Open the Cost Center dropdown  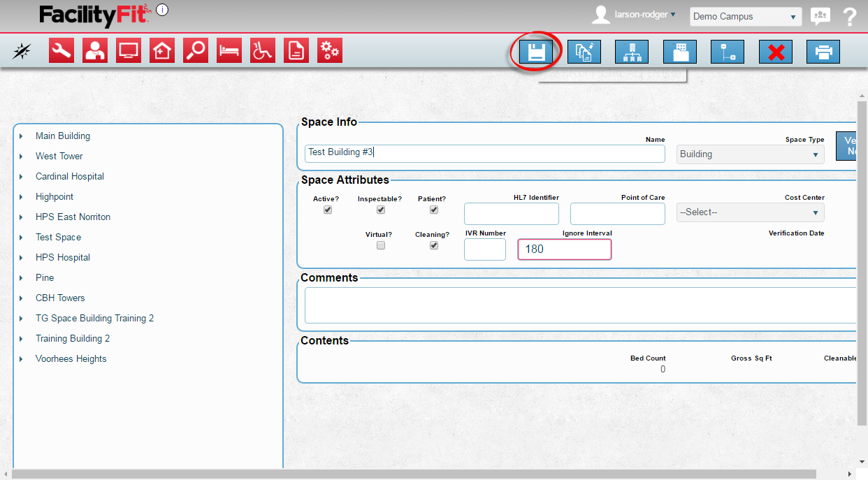[750, 212]
